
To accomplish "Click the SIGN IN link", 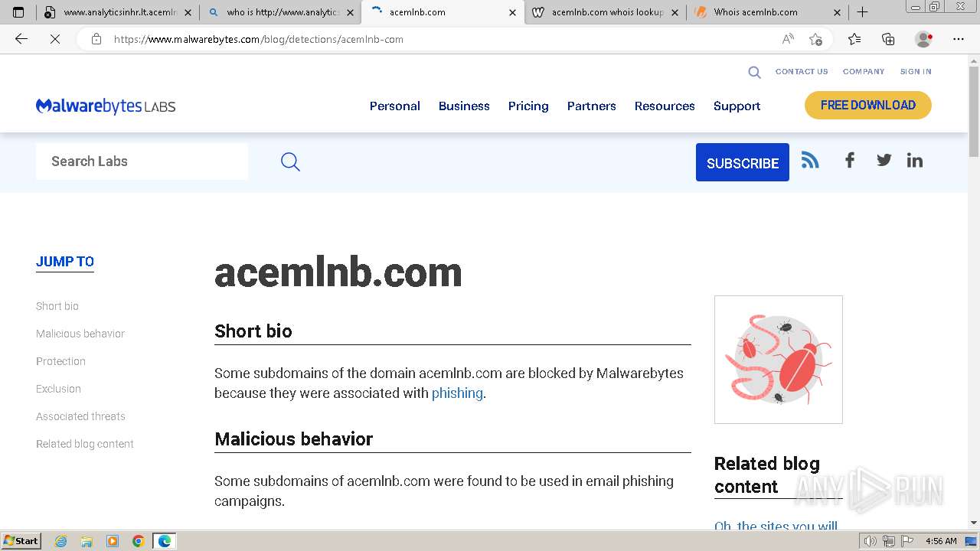I will (916, 71).
